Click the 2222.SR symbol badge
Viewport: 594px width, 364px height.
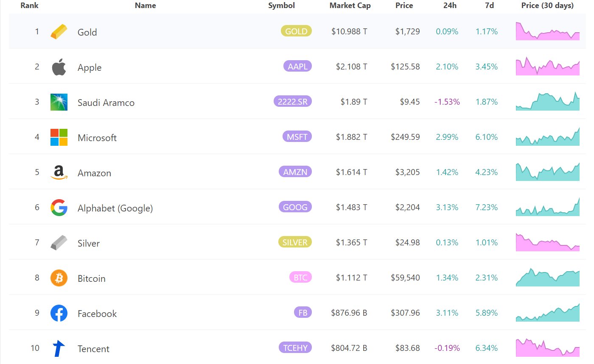click(293, 101)
